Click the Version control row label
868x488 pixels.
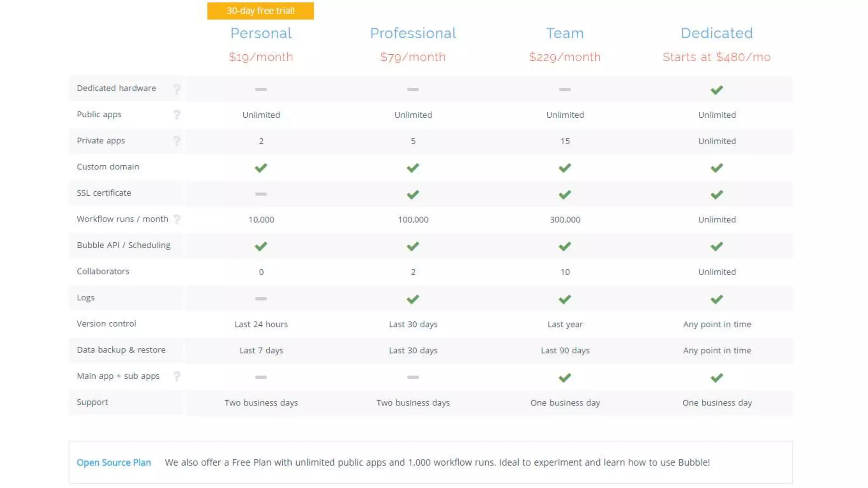tap(106, 324)
